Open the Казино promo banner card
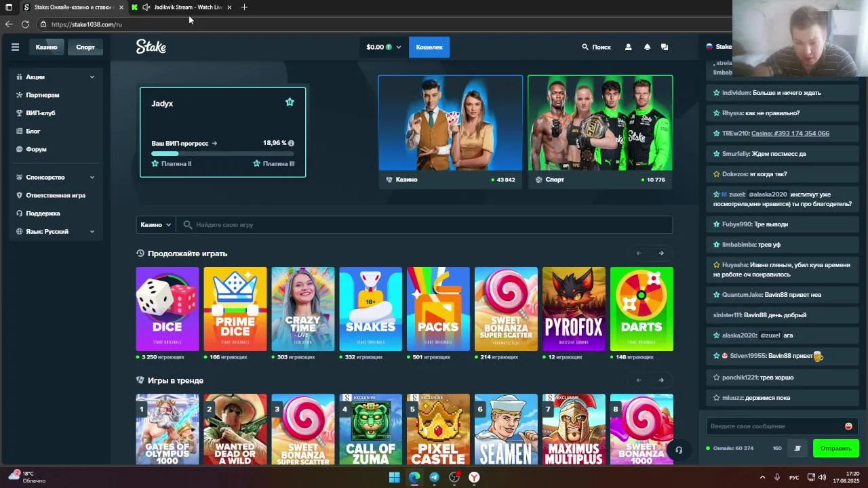Screen dimensions: 868x488 point(450,131)
